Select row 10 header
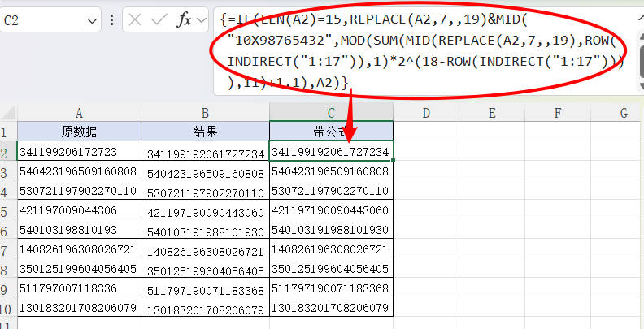Image resolution: width=644 pixels, height=329 pixels. pyautogui.click(x=8, y=309)
